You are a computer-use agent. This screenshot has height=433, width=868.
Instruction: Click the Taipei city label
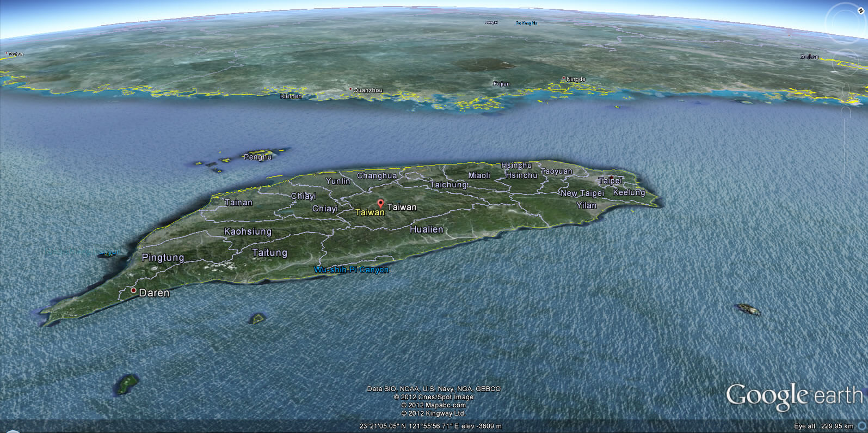[610, 181]
